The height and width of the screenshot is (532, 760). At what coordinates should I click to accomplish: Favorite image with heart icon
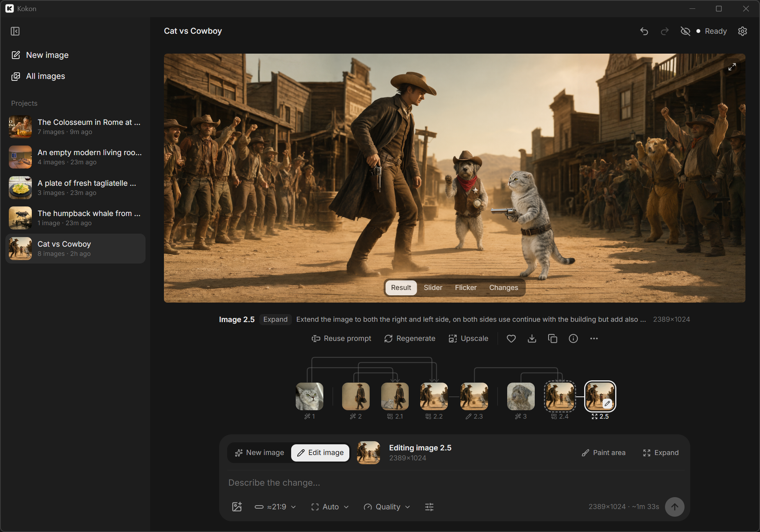coord(511,339)
